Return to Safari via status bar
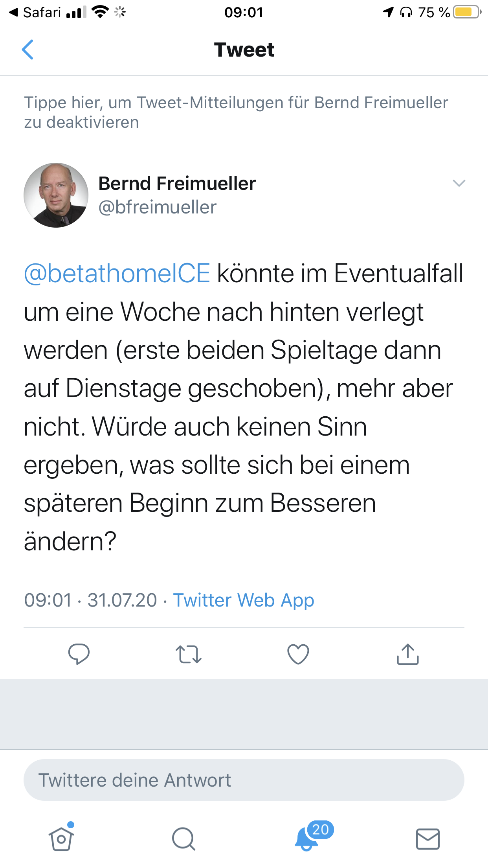 point(35,13)
